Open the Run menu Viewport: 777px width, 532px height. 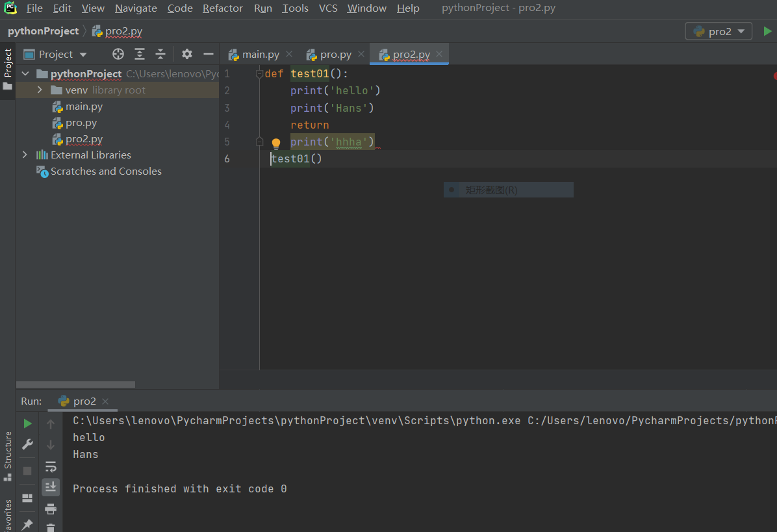tap(262, 8)
